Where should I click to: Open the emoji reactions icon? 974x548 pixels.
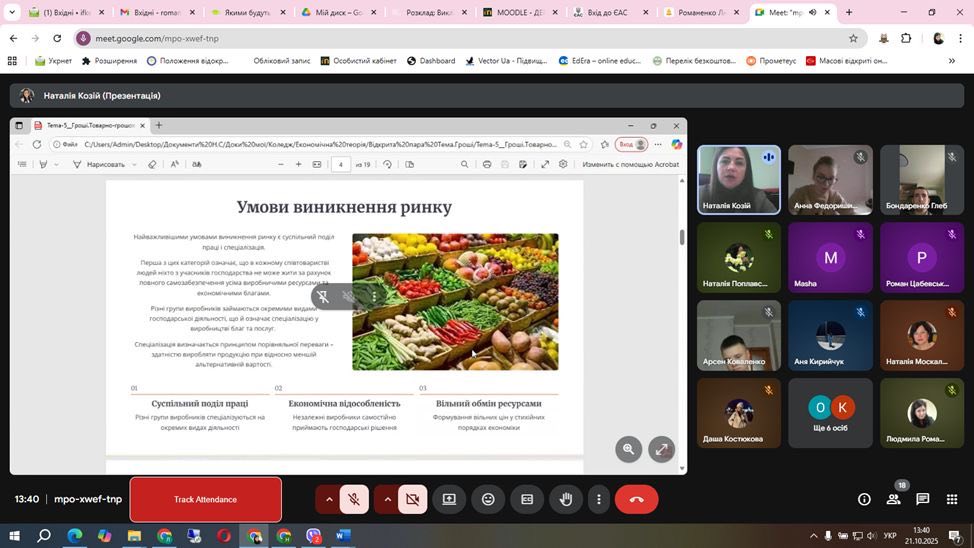[488, 500]
